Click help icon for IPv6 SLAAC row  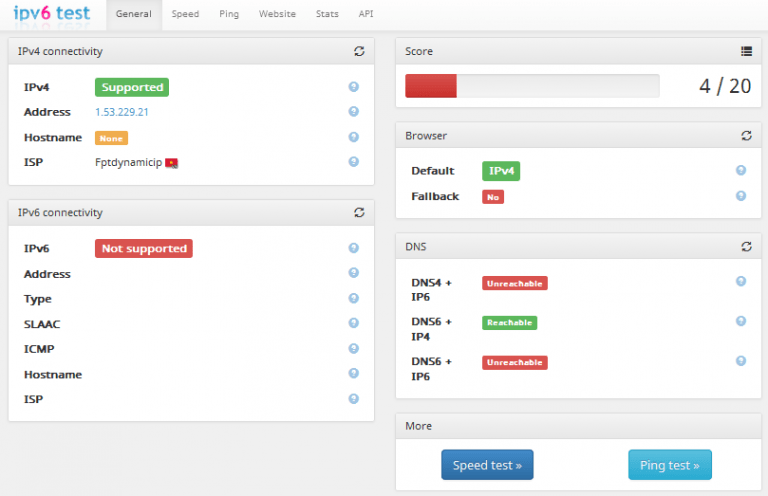pos(353,323)
